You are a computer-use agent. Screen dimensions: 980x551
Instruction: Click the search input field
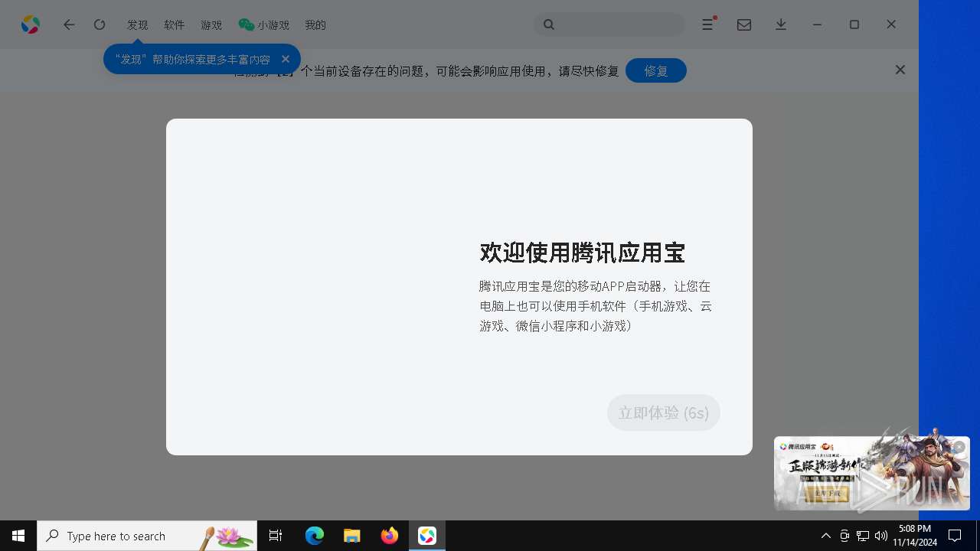pyautogui.click(x=609, y=24)
